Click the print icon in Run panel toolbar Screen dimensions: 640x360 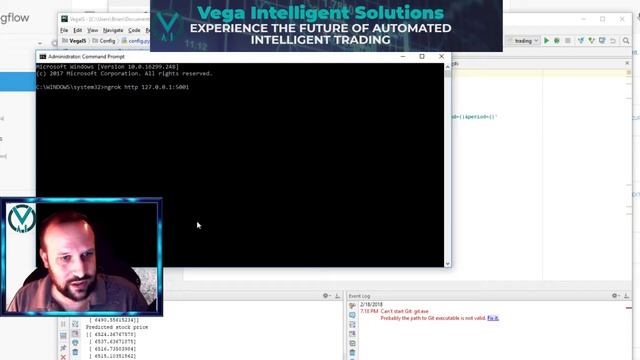76,342
